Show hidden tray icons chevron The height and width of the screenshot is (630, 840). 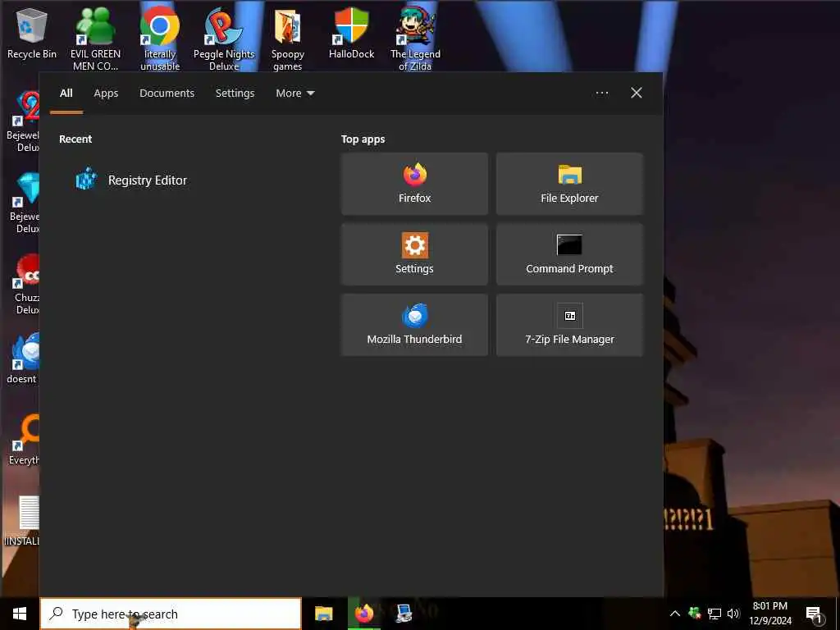tap(675, 614)
